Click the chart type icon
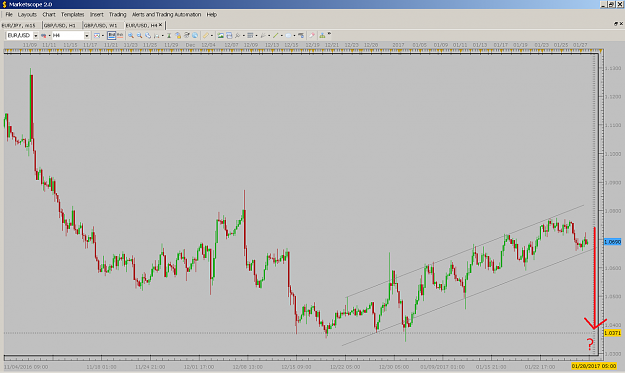Viewport: 625px width, 373px height. pyautogui.click(x=97, y=35)
